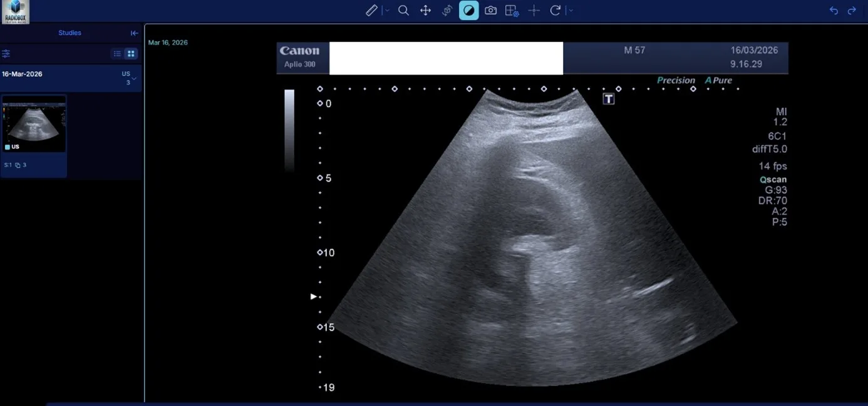Open the study filter settings
Screen dimensions: 868x406
click(6, 54)
